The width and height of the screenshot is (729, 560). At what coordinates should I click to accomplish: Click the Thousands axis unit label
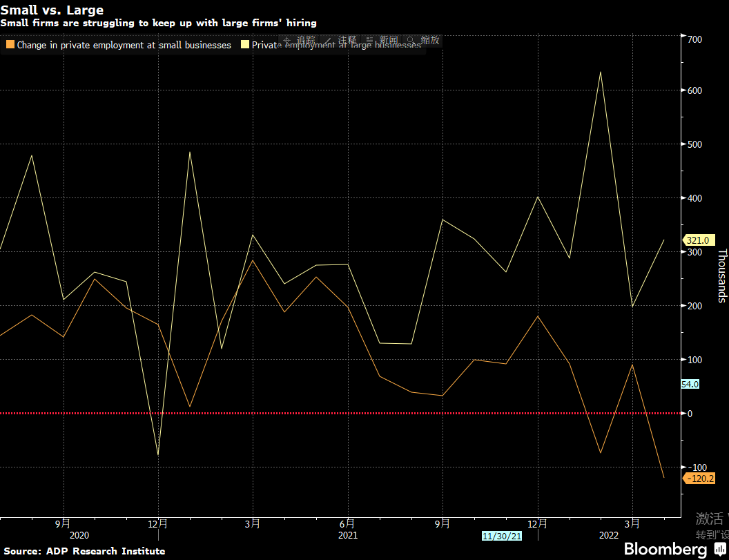tap(722, 276)
